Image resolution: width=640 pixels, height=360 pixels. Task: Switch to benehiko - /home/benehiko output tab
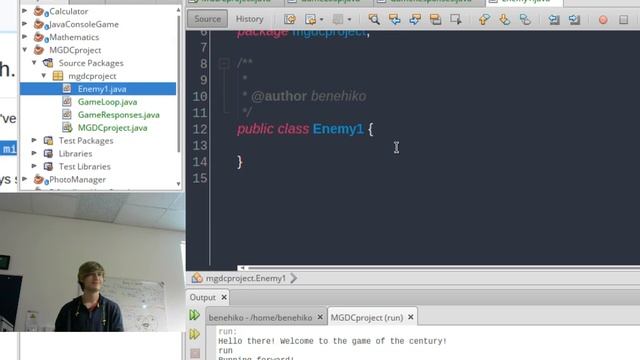click(260, 317)
